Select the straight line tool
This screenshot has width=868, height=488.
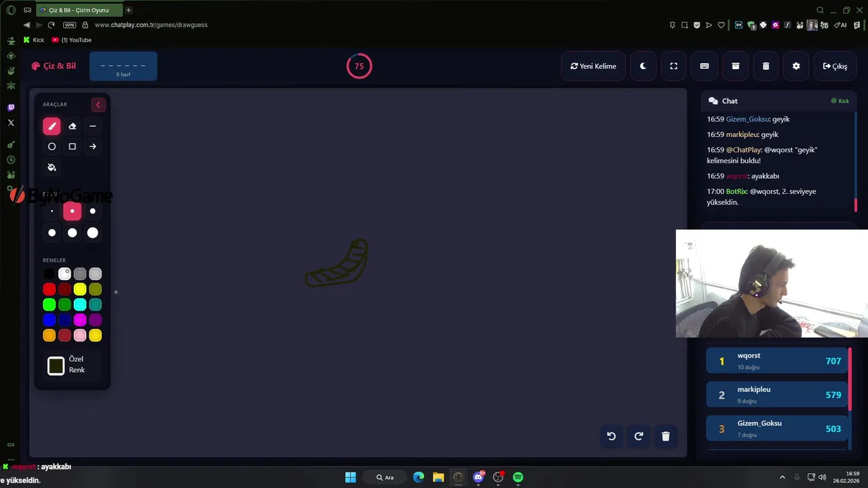[93, 126]
